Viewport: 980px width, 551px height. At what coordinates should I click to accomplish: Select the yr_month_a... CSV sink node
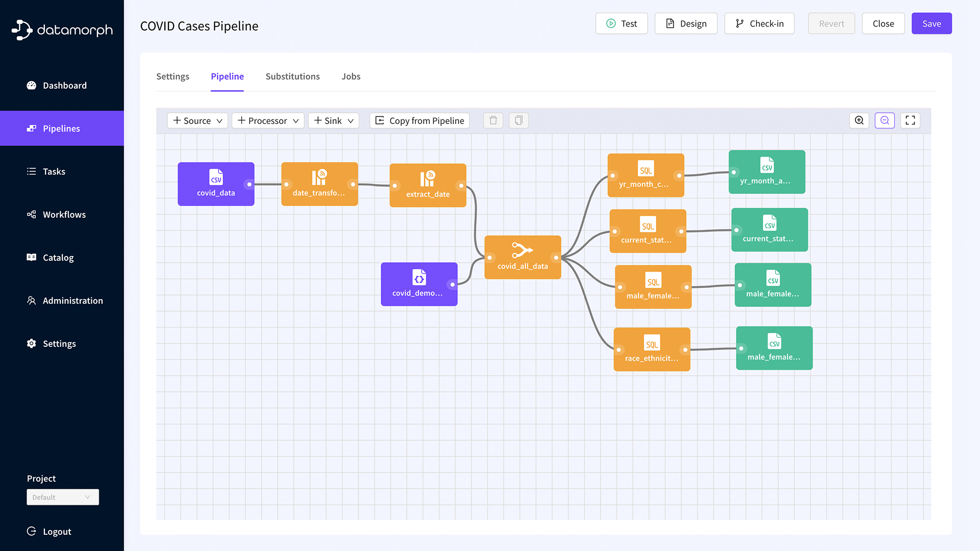(x=767, y=171)
